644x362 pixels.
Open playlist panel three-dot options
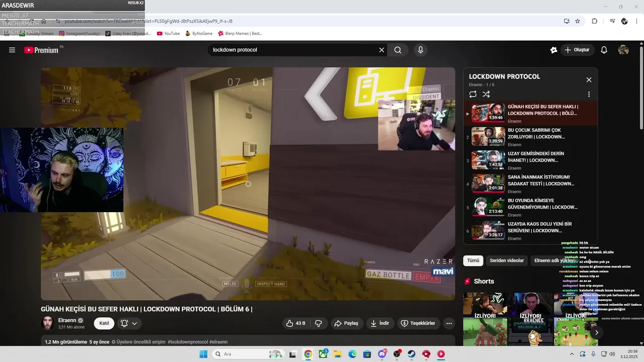589,94
